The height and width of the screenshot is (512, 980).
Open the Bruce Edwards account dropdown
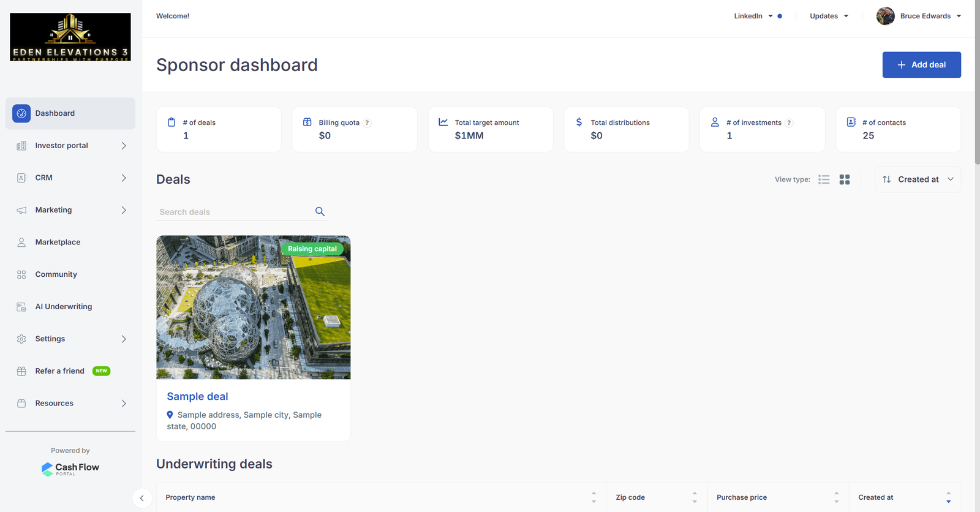930,16
